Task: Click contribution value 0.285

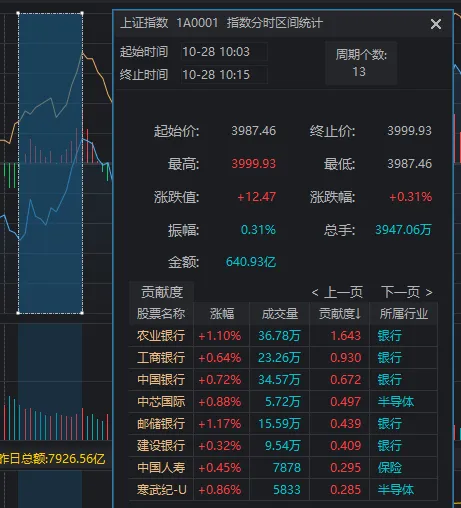Action: point(345,490)
